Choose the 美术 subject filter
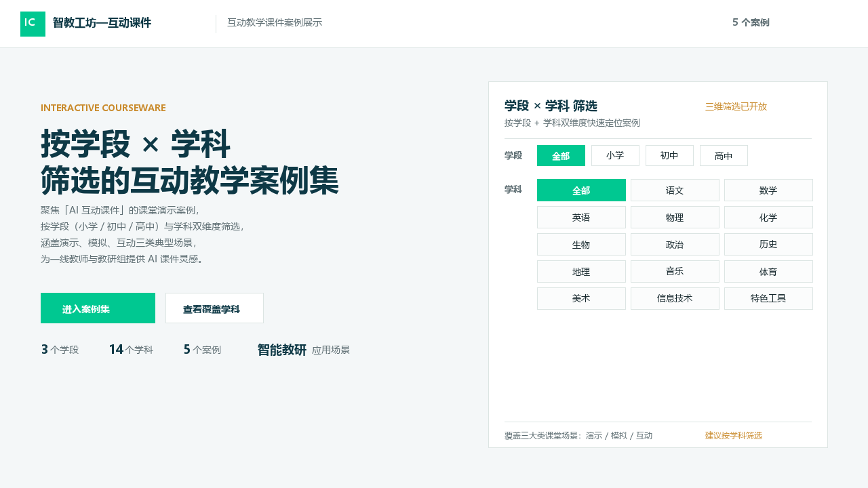This screenshot has height=488, width=868. point(581,299)
